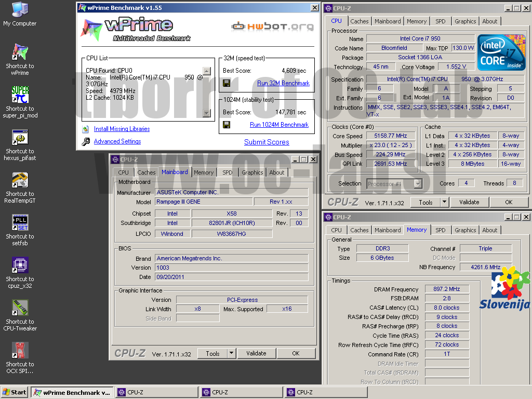Click Tools button in Mainboard CPU-Z window
532x399 pixels.
pos(212,353)
